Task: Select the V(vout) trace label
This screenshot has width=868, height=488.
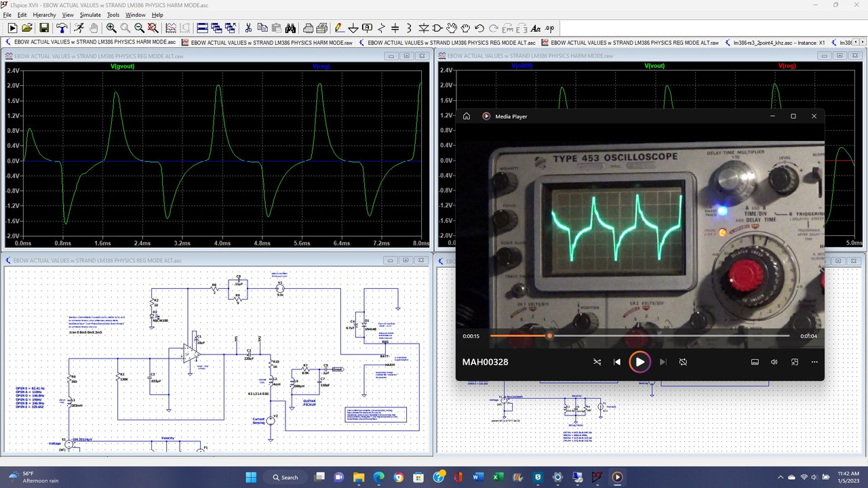Action: point(654,66)
